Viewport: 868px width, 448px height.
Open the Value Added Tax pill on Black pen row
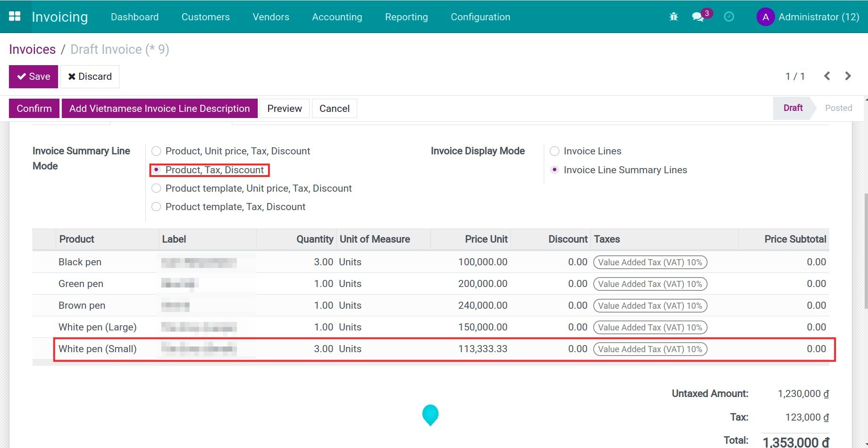(650, 262)
